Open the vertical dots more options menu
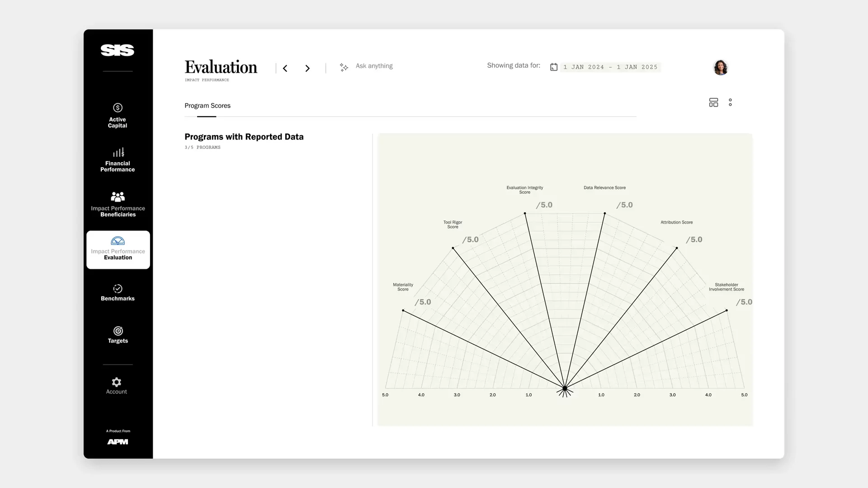This screenshot has width=868, height=488. tap(730, 103)
